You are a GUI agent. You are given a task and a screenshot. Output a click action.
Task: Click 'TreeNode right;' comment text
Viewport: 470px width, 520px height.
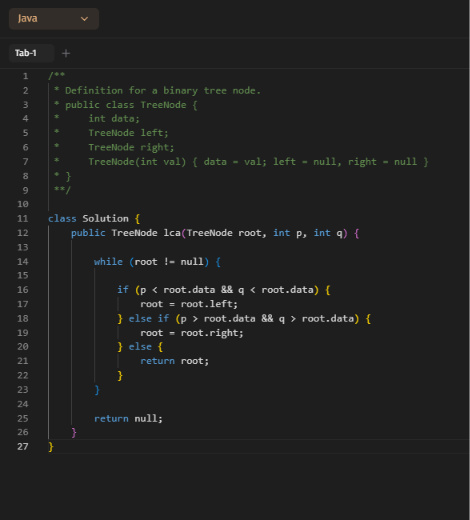coord(131,147)
